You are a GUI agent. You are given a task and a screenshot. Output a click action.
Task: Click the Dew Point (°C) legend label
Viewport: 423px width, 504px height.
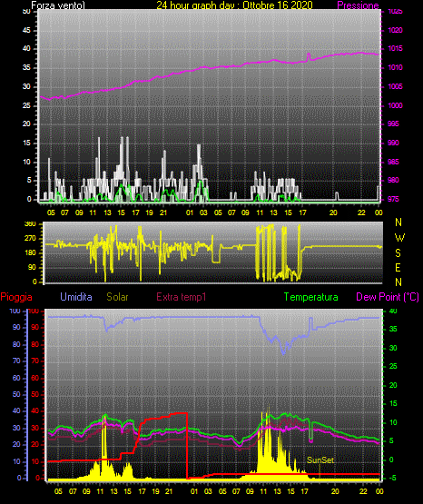(x=388, y=297)
